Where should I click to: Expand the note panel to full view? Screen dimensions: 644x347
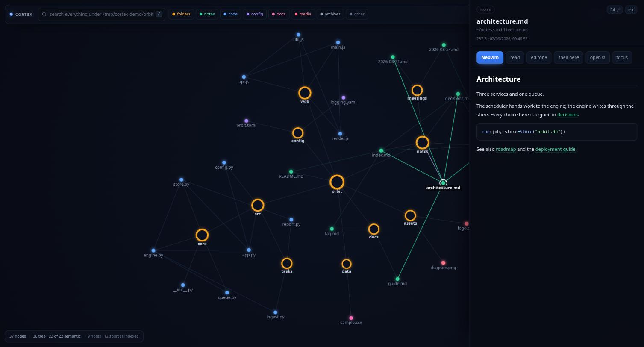click(615, 9)
